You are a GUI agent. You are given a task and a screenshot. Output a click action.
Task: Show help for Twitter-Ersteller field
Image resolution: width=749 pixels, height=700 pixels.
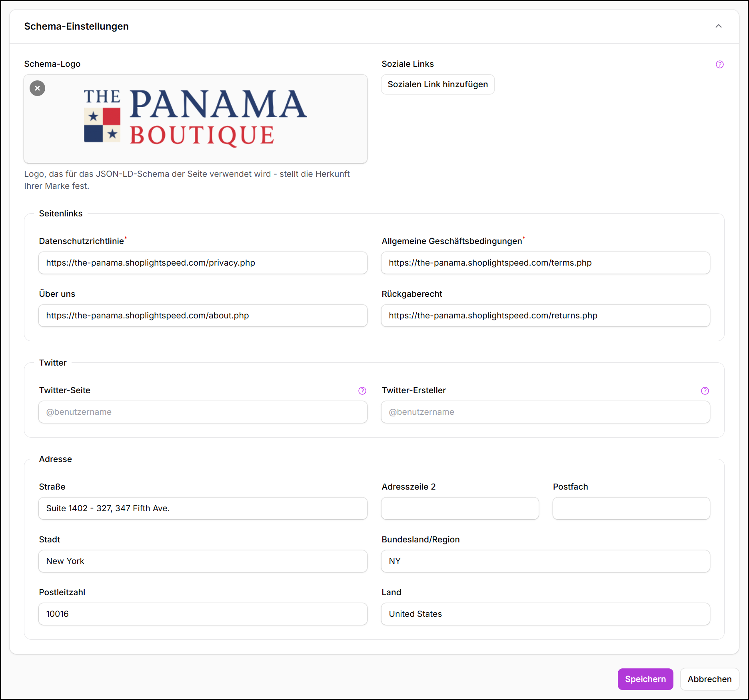click(705, 391)
